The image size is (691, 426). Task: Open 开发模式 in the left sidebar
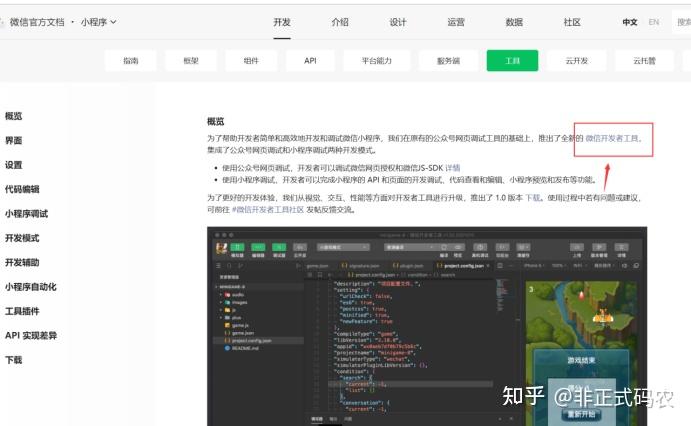click(22, 238)
